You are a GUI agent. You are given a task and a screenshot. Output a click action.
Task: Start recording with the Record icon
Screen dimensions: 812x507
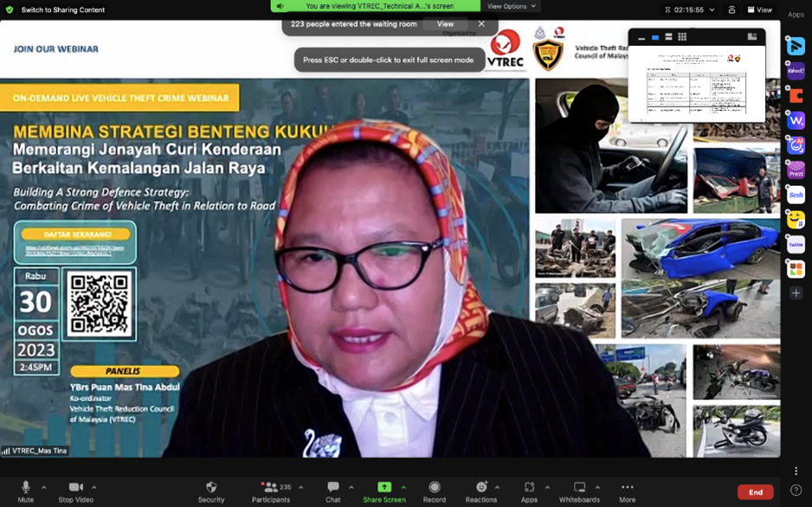(435, 491)
